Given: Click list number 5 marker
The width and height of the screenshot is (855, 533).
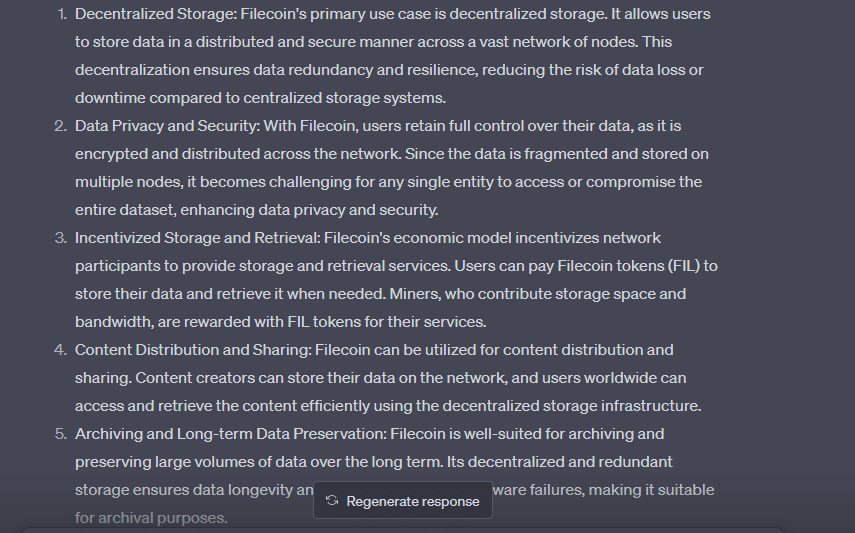Looking at the screenshot, I should click(x=61, y=434).
